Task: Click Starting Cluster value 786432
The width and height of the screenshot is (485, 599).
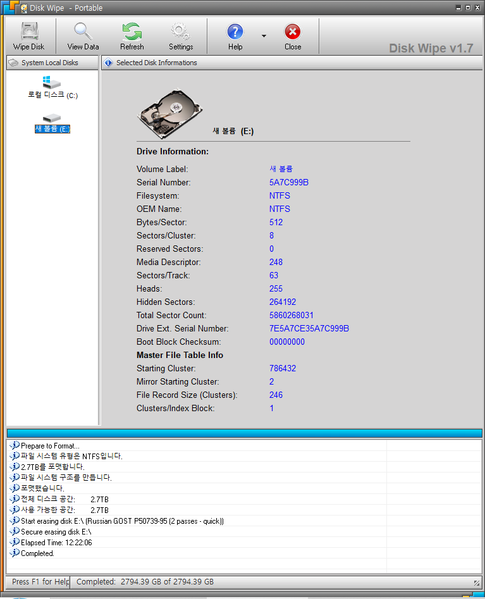Action: point(283,369)
